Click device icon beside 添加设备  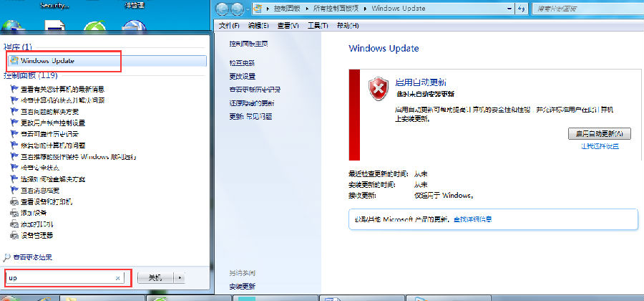point(14,213)
